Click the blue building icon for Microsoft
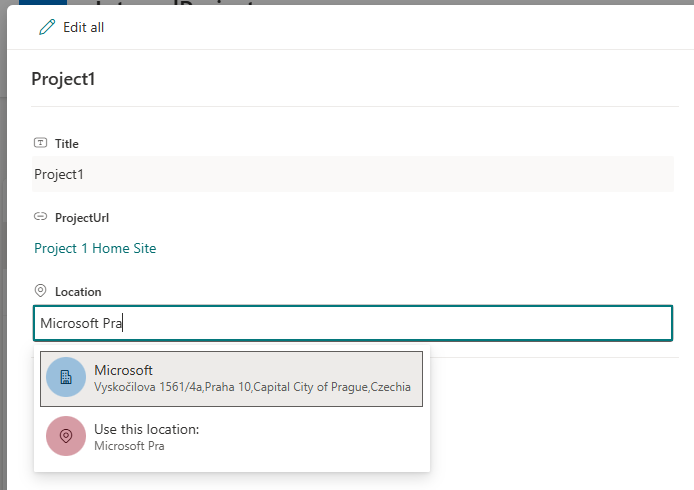Image resolution: width=694 pixels, height=490 pixels. click(x=66, y=377)
